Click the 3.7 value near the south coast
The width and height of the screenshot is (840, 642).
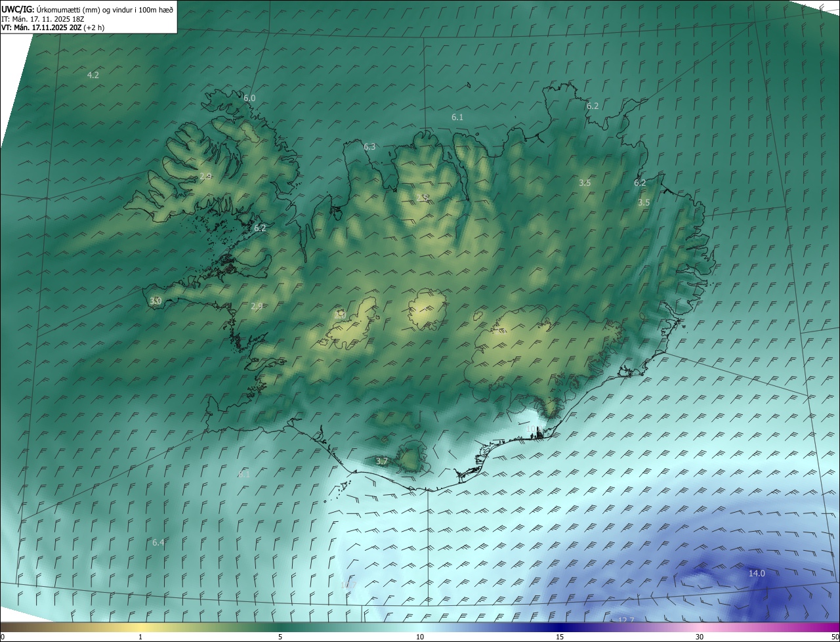click(x=382, y=461)
